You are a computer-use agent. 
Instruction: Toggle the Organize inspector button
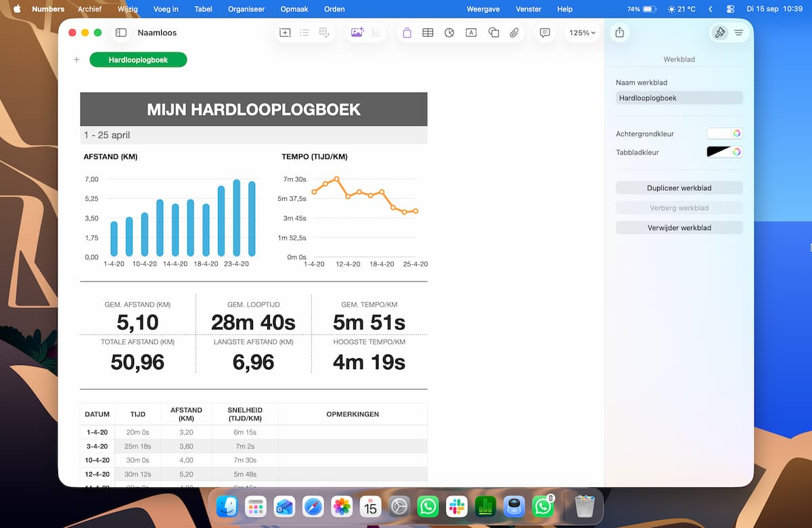[x=738, y=32]
